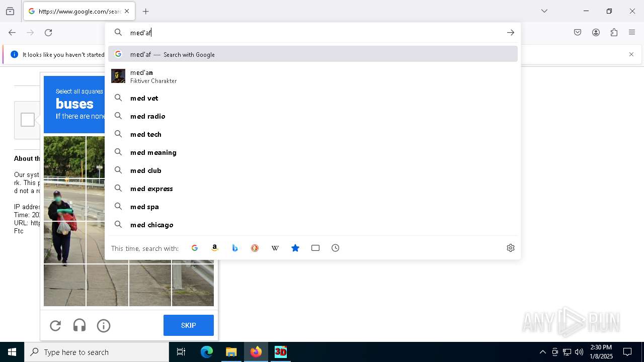Choose the "med vet" suggestion
644x362 pixels.
pos(313,98)
